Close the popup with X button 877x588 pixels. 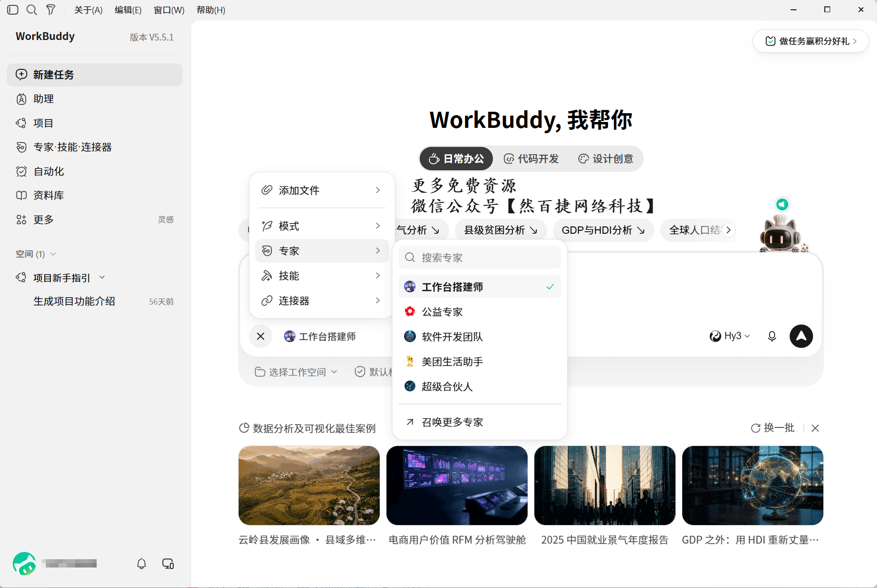[261, 336]
